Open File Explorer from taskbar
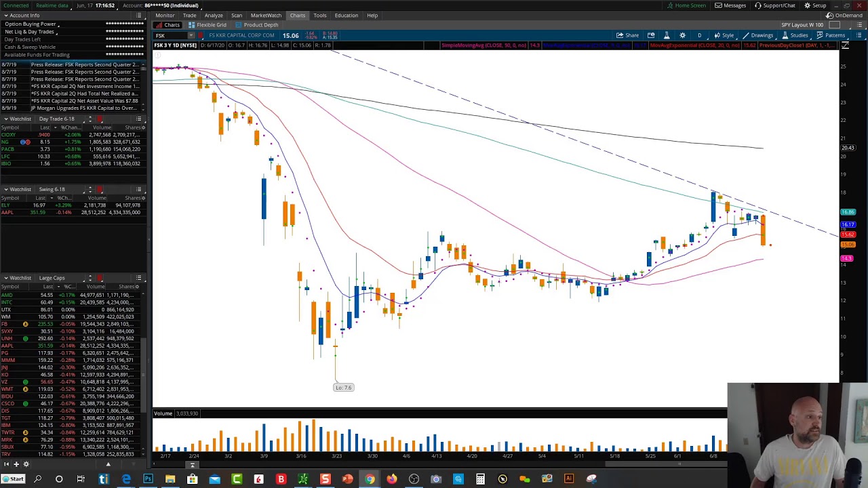 [170, 479]
